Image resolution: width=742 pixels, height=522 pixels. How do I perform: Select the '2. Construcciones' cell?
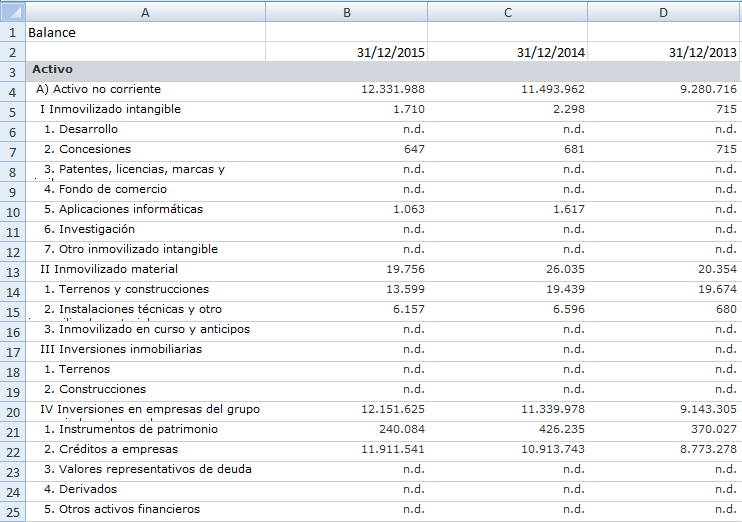coord(145,391)
